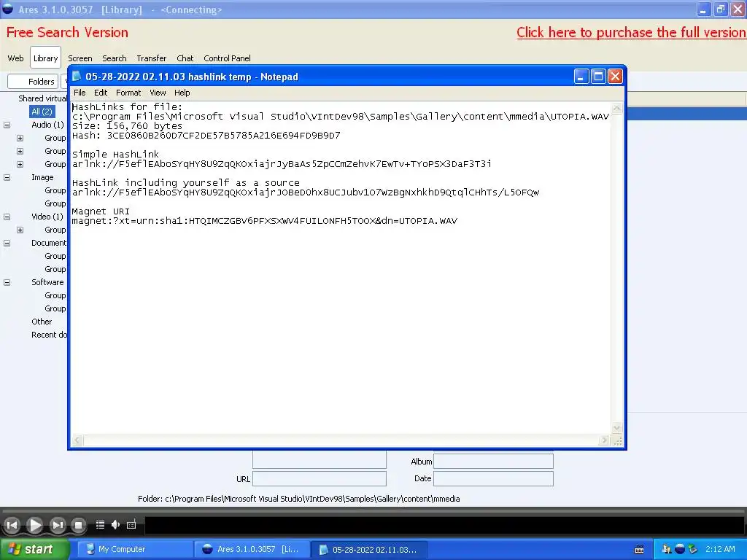Switch to Ares 3.1.0.3057 taskbar button
The image size is (747, 560).
tap(252, 549)
